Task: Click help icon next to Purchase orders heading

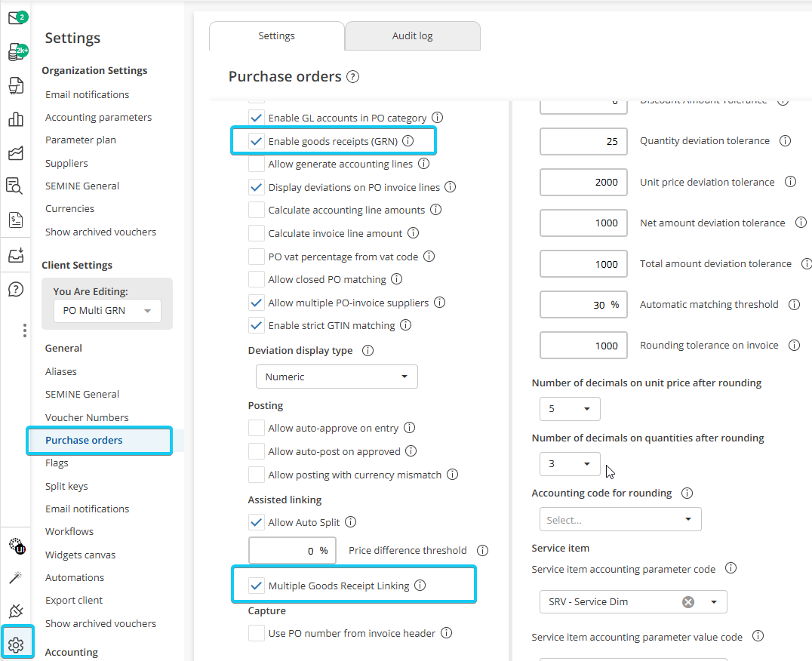Action: point(352,77)
